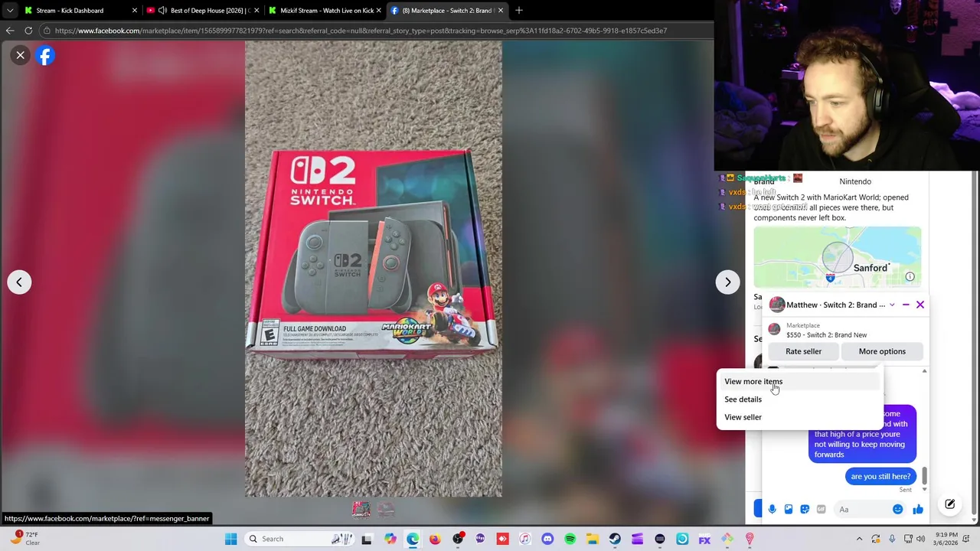The width and height of the screenshot is (980, 551).
Task: Open Steam from the taskbar
Action: (615, 539)
